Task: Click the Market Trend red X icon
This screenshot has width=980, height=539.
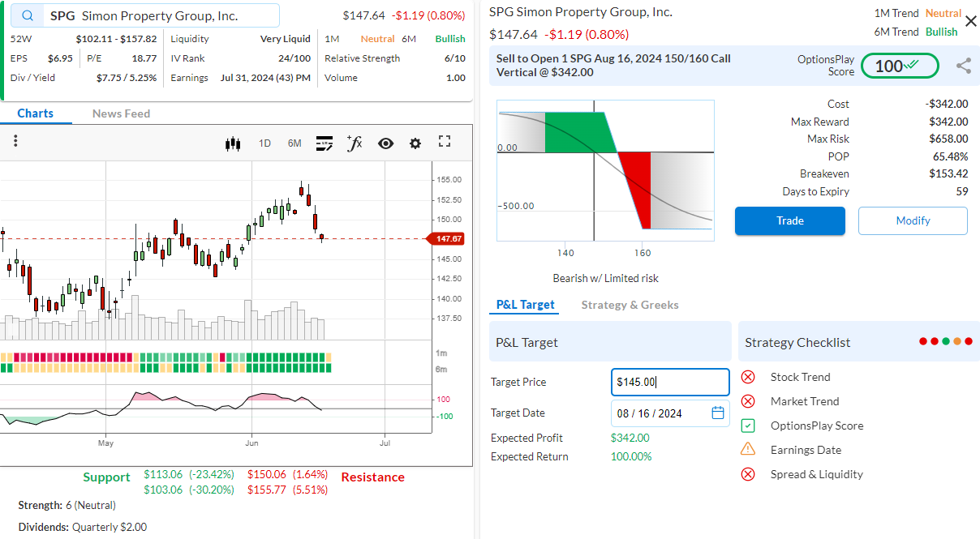Action: [x=748, y=401]
